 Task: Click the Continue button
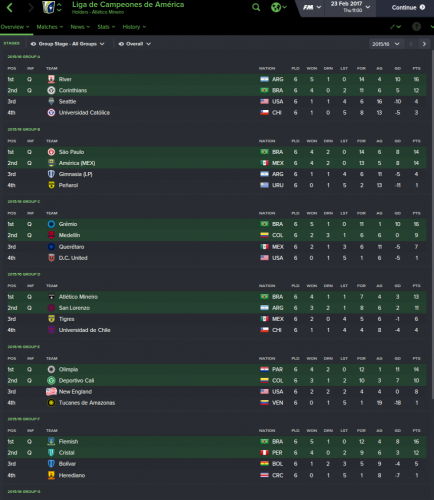pyautogui.click(x=408, y=7)
